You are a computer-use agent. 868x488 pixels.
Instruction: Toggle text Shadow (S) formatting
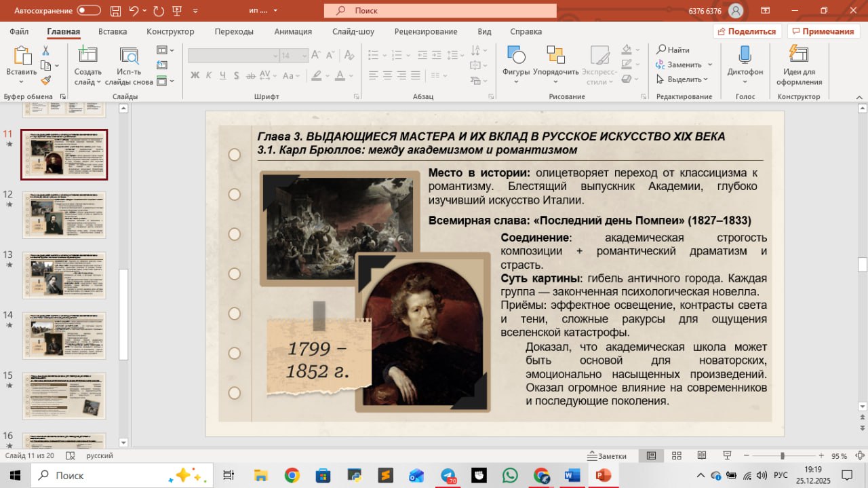point(237,75)
